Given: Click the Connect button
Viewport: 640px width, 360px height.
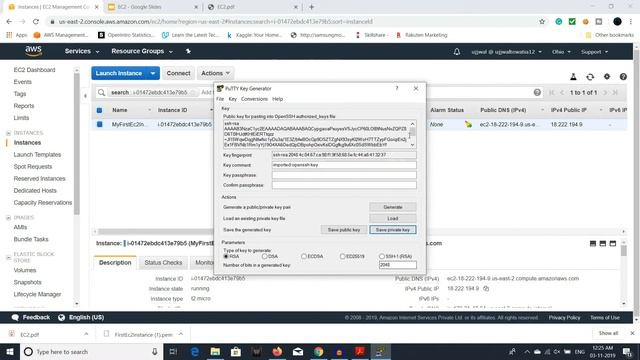Looking at the screenshot, I should (178, 73).
